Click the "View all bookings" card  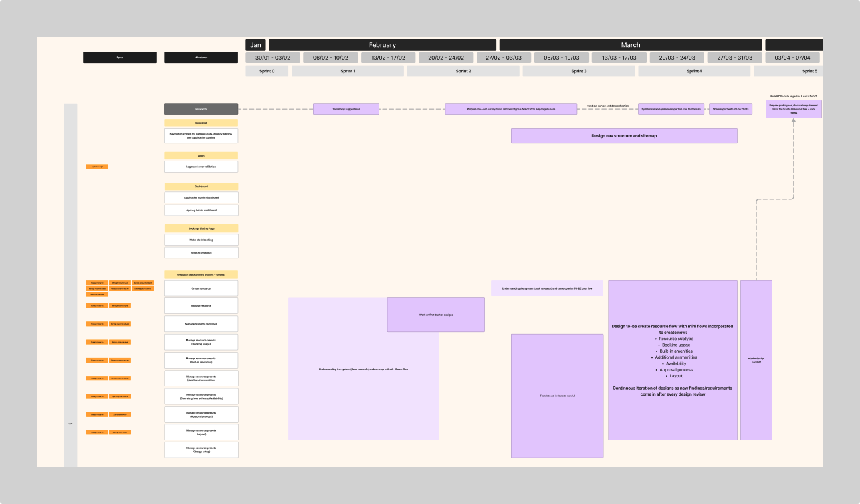[x=201, y=252]
